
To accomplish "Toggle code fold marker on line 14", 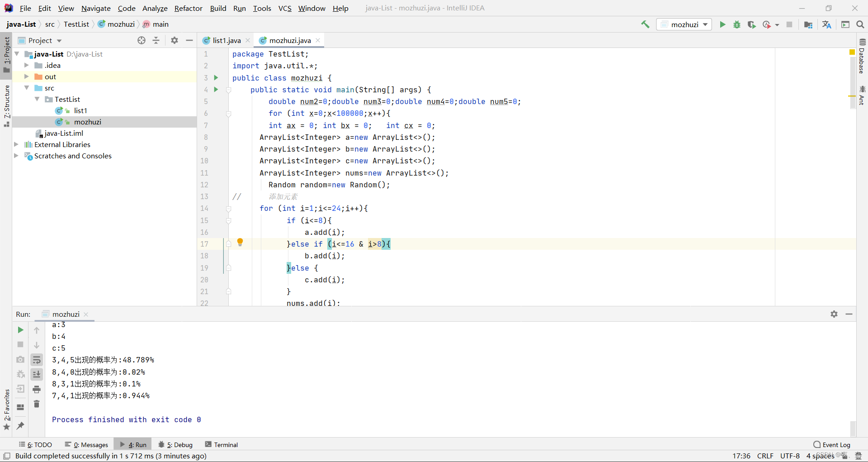I will pyautogui.click(x=229, y=209).
